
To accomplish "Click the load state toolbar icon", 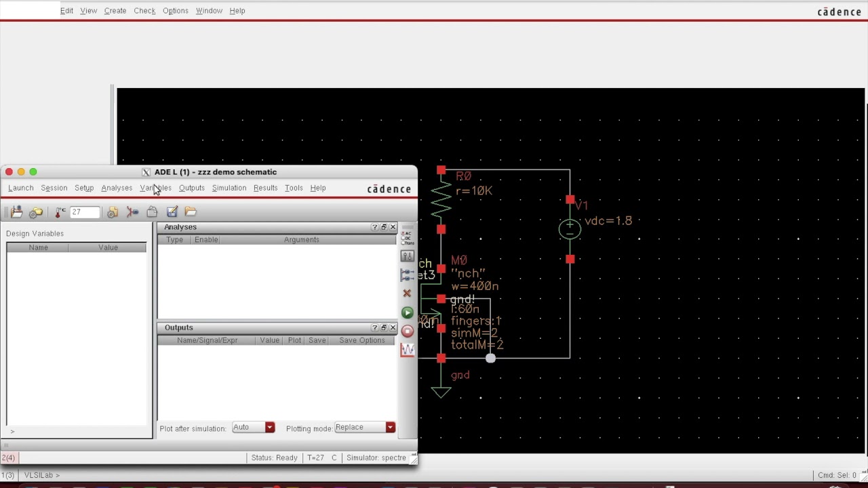I will click(16, 212).
